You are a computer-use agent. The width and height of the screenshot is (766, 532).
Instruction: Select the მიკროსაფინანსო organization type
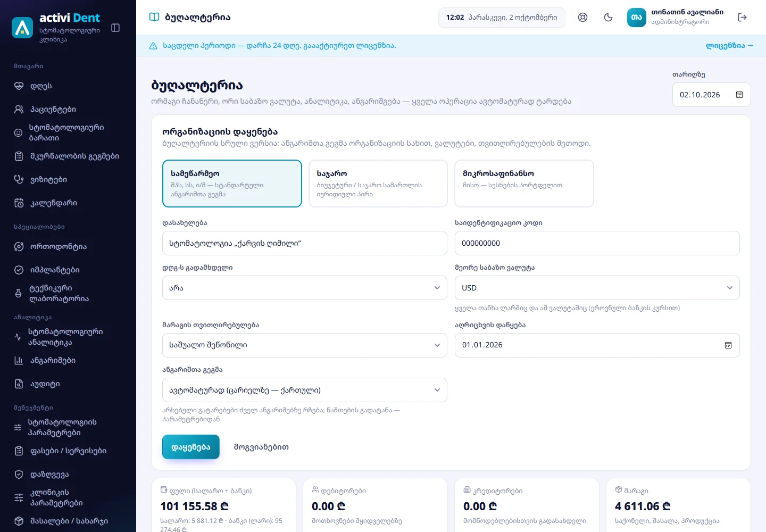click(524, 184)
